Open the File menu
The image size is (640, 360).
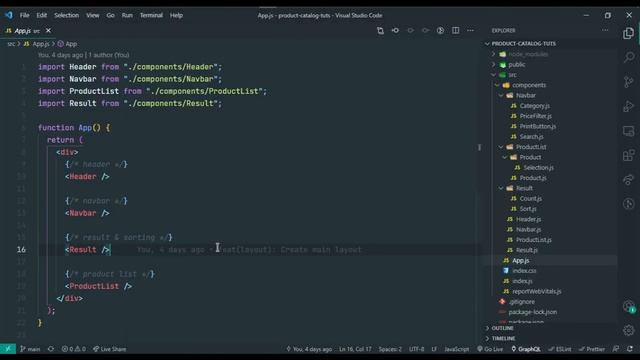pos(24,15)
